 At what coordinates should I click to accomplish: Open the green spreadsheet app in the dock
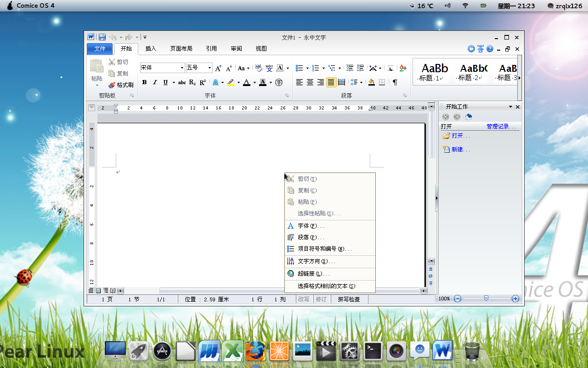[233, 352]
